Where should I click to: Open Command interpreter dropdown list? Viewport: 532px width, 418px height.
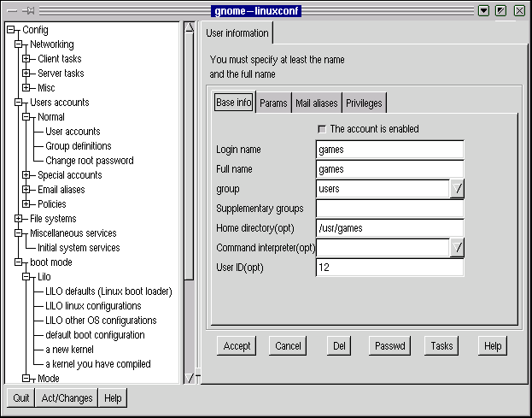coord(457,248)
